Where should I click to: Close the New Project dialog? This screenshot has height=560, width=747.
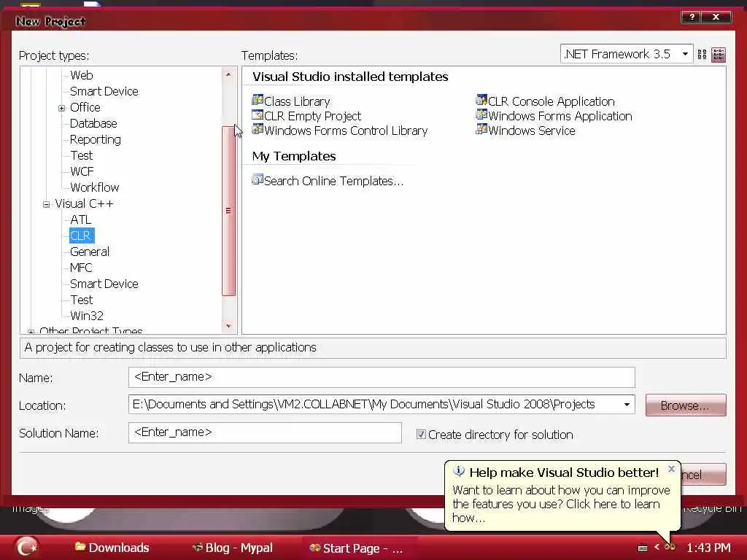pos(716,17)
